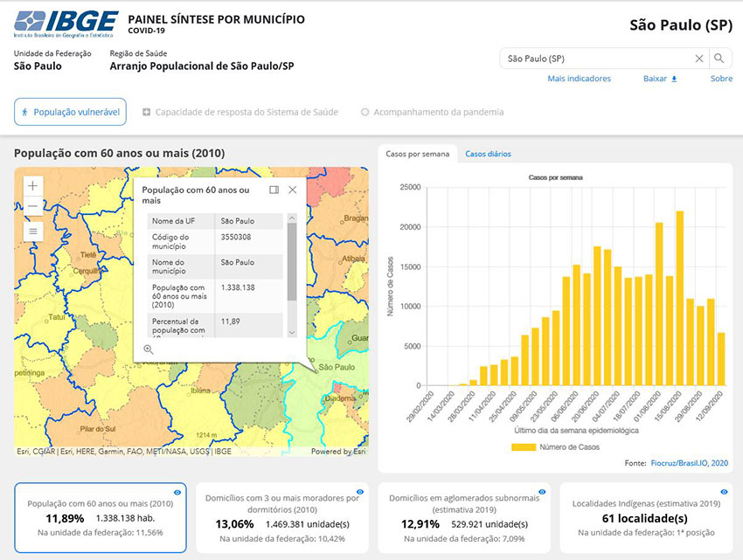This screenshot has height=560, width=743.
Task: Open the Baixar download option
Action: tap(660, 79)
